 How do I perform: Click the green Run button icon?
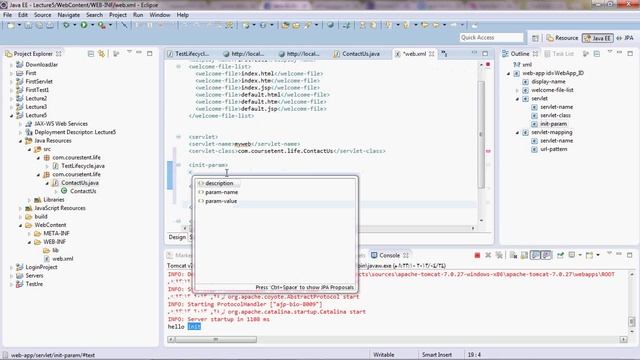coord(84,25)
